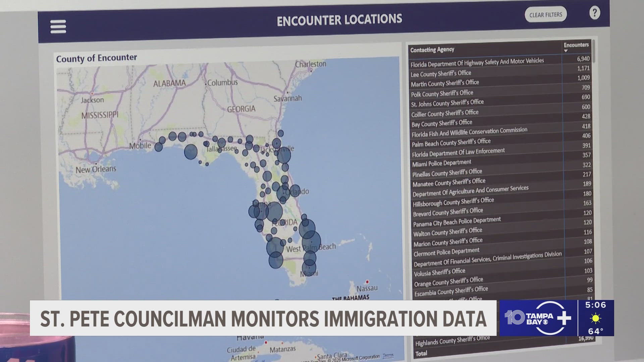Image resolution: width=644 pixels, height=362 pixels.
Task: Click the large bubble near West Palm Beach
Action: pyautogui.click(x=311, y=242)
